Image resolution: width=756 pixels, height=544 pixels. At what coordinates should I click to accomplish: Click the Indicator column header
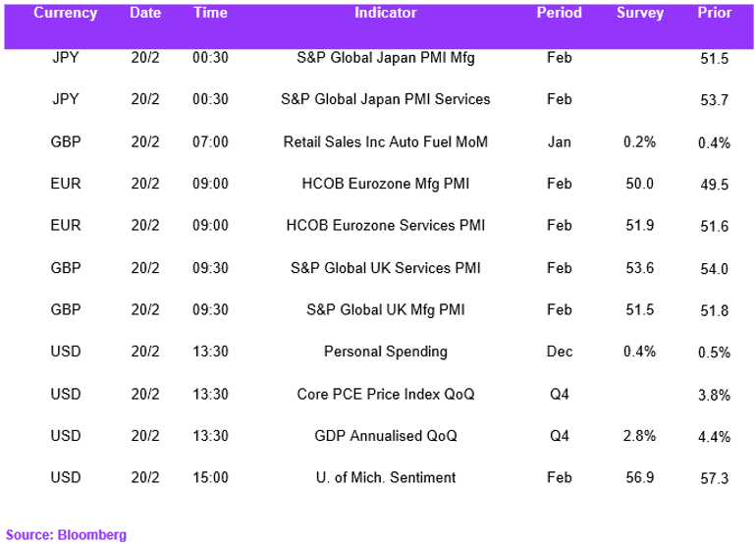[x=385, y=13]
